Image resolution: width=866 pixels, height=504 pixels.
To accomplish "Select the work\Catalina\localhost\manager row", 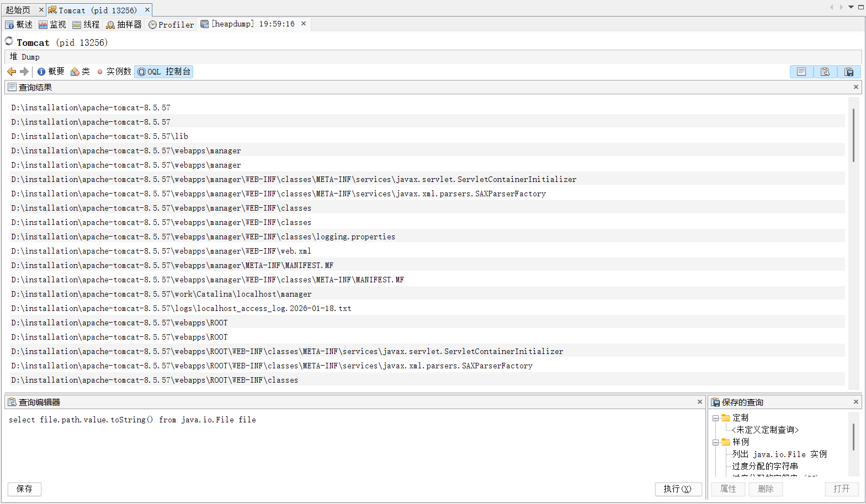I will 427,294.
